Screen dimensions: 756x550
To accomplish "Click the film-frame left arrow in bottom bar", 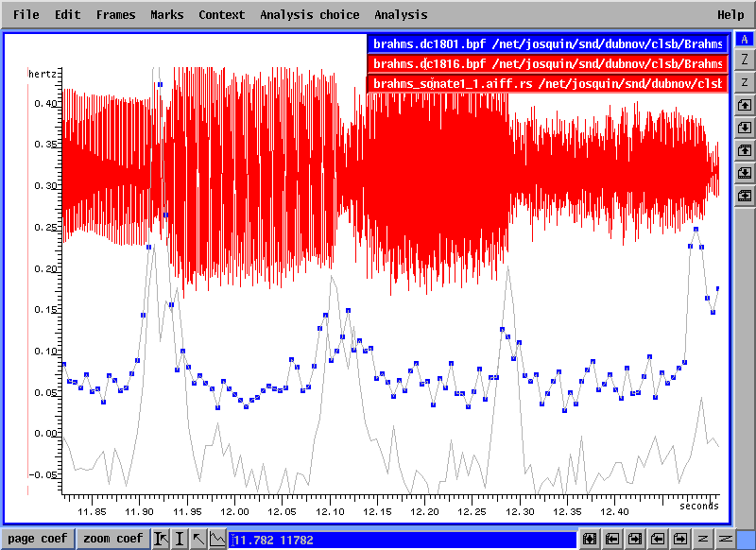I will 612,539.
